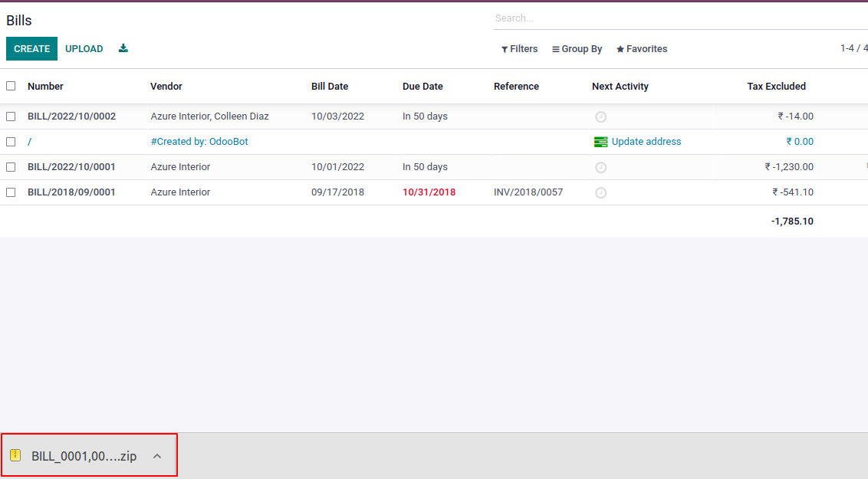Screen dimensions: 868x479
Task: Open the draft bill numbered /
Action: (29, 142)
